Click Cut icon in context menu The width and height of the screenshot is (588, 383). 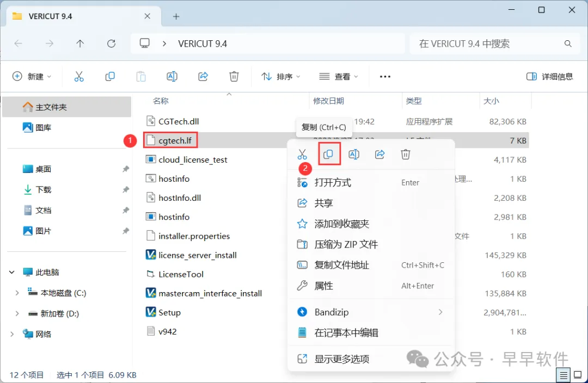302,154
